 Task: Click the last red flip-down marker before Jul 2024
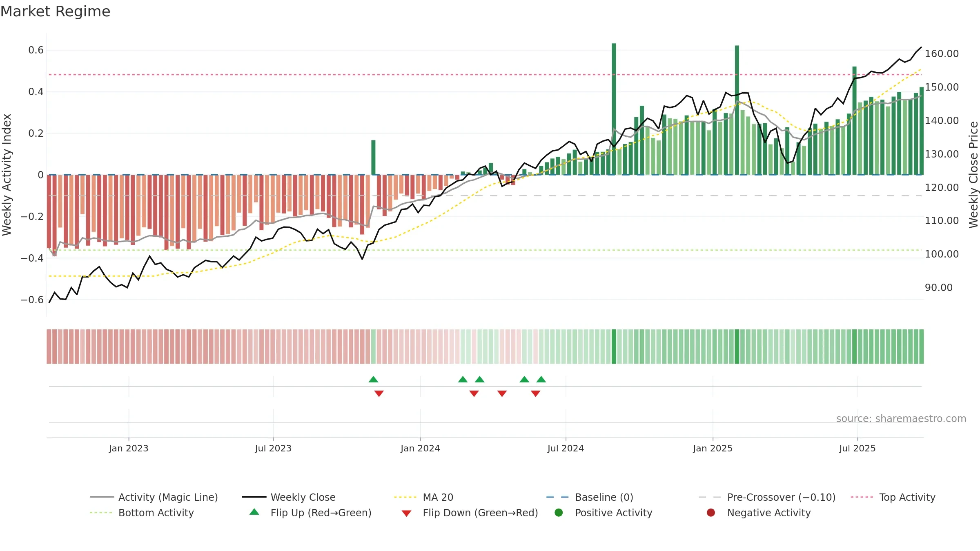pyautogui.click(x=536, y=393)
